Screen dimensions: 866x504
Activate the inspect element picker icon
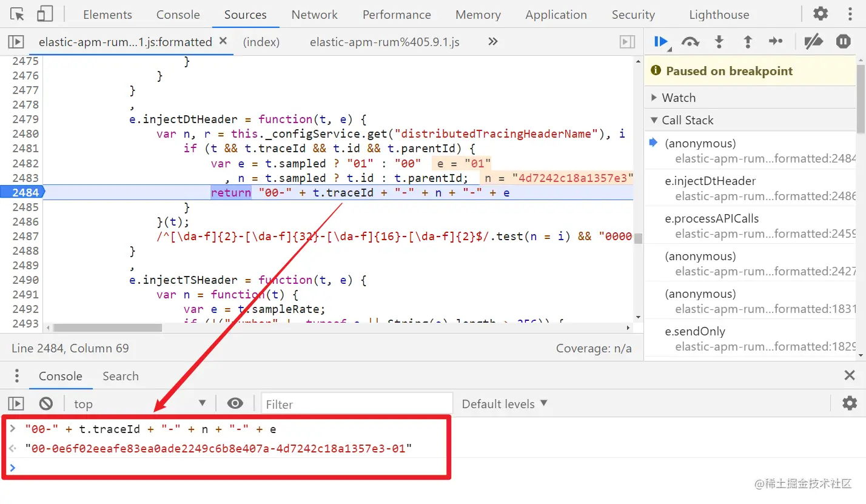click(17, 14)
